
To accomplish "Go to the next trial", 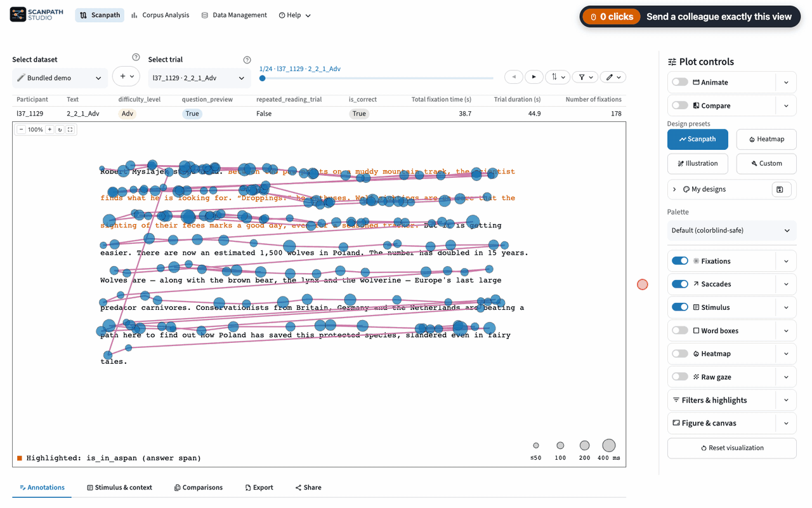I will point(534,77).
